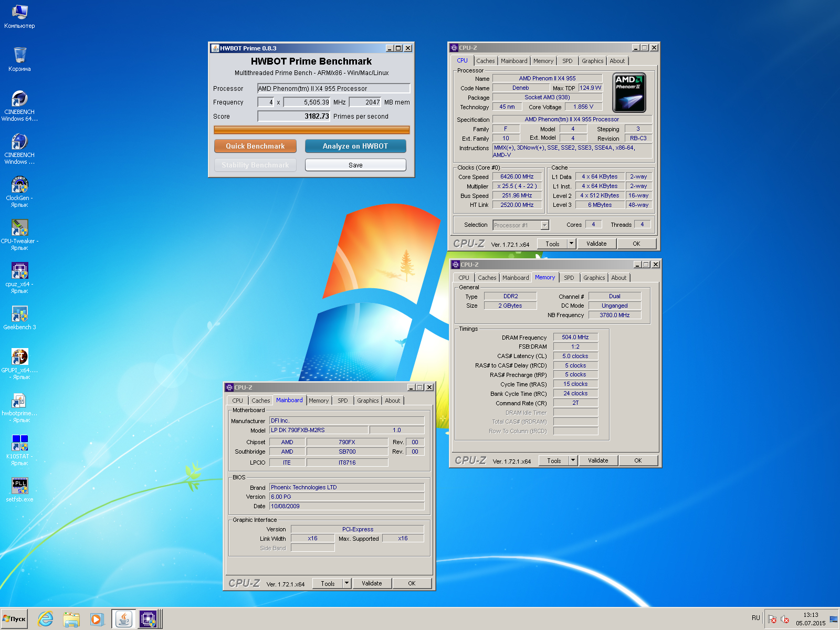Click OK in CPU-Z Memory window
The width and height of the screenshot is (840, 630).
638,460
